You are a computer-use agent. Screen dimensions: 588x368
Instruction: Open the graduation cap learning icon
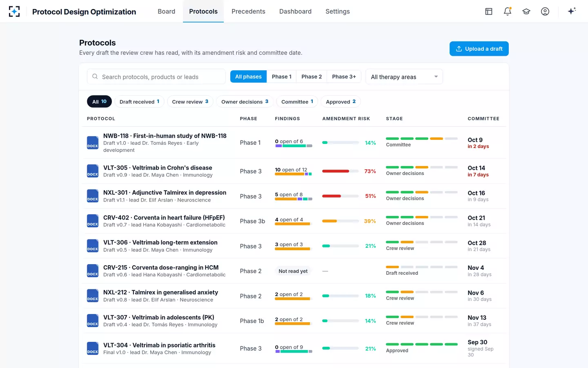point(526,11)
